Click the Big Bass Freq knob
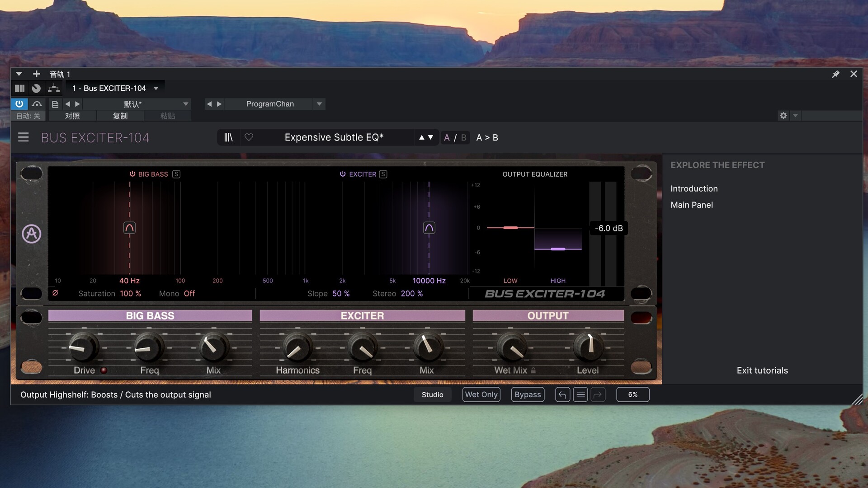This screenshot has width=868, height=488. coord(149,347)
